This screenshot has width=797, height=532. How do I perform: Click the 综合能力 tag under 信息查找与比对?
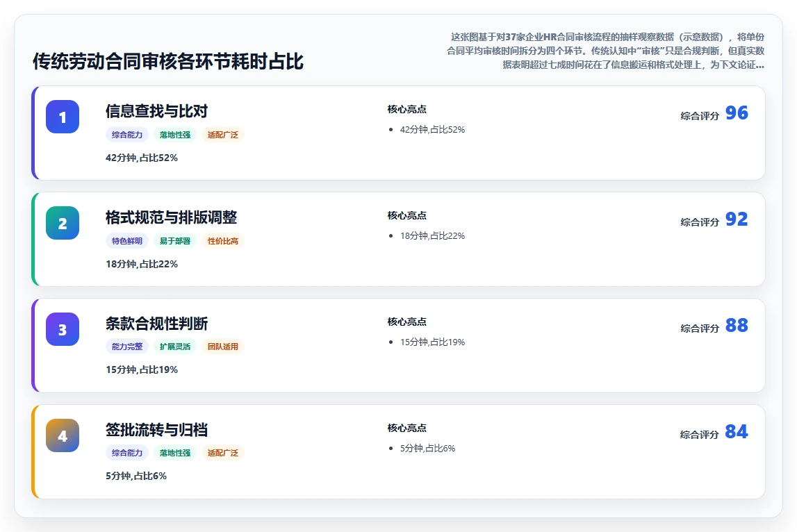(127, 135)
